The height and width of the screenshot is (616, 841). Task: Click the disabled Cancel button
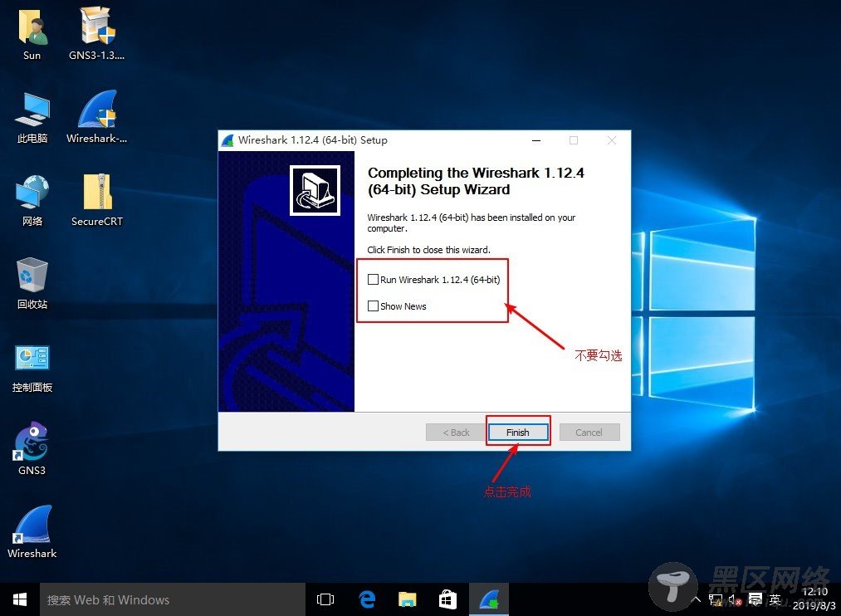(x=589, y=432)
